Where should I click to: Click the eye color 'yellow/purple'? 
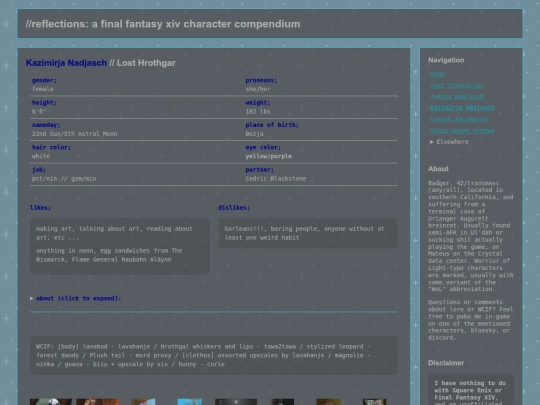click(269, 156)
